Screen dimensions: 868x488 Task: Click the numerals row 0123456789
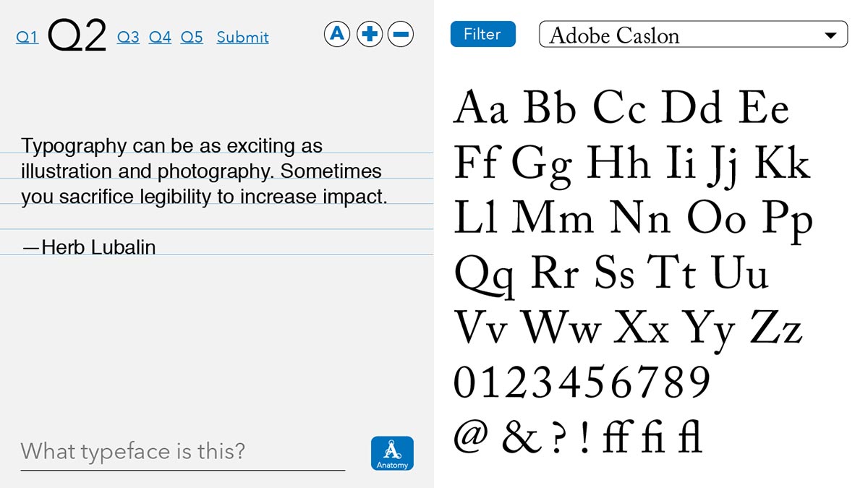[x=582, y=382]
